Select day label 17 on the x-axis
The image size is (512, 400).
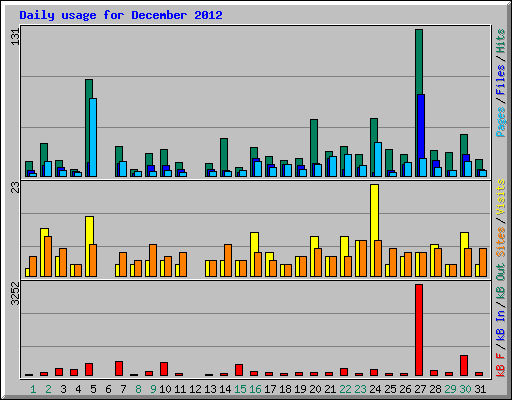click(x=270, y=389)
